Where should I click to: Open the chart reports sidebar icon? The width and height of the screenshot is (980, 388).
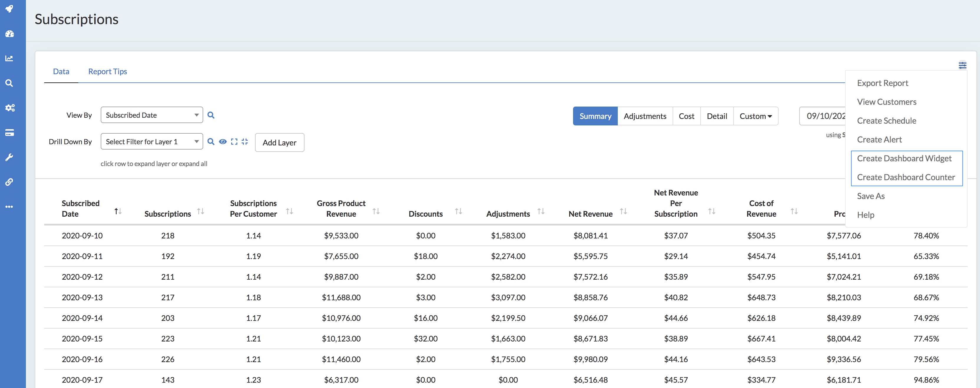pyautogui.click(x=9, y=58)
